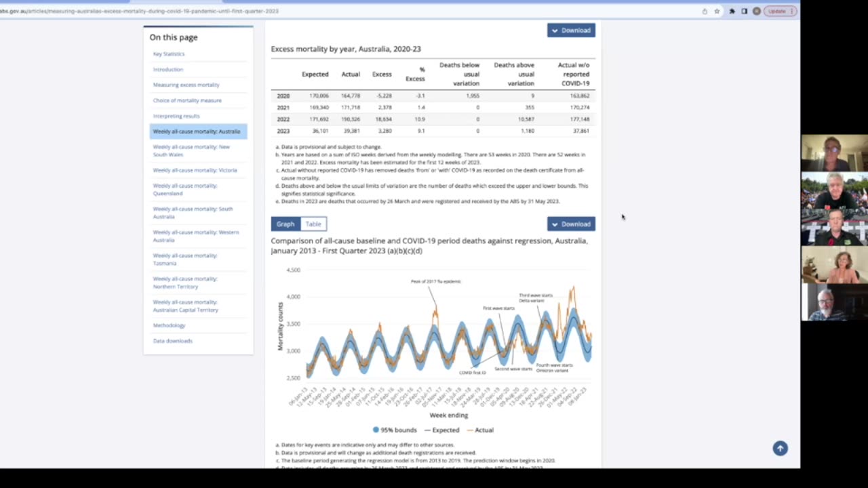Download the excess mortality table data

coord(571,30)
